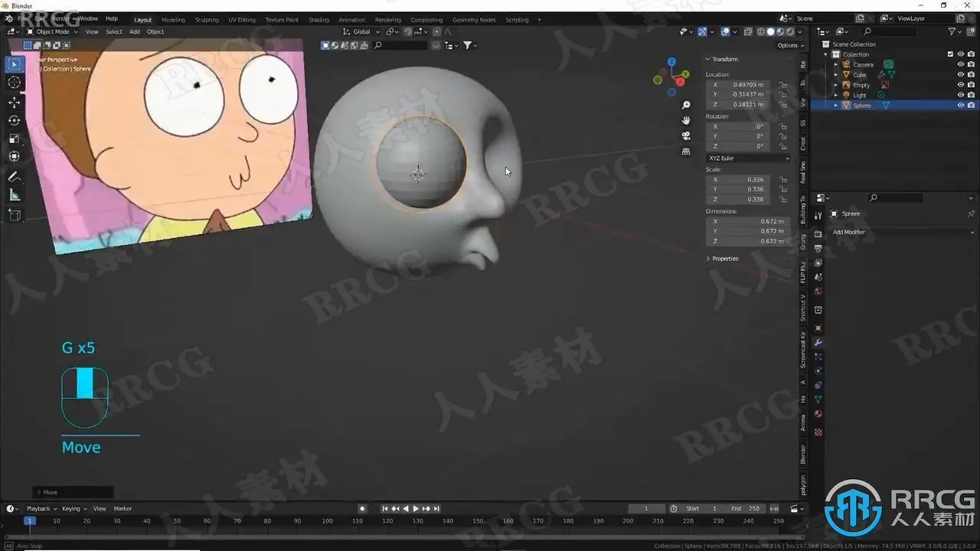Hide the Light object in the outliner
980x551 pixels.
[961, 95]
